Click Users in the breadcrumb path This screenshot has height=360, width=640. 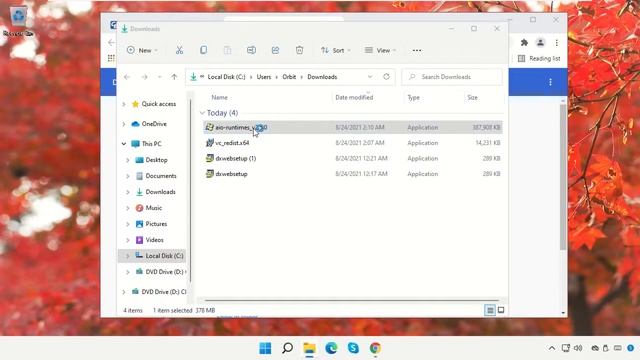[264, 77]
